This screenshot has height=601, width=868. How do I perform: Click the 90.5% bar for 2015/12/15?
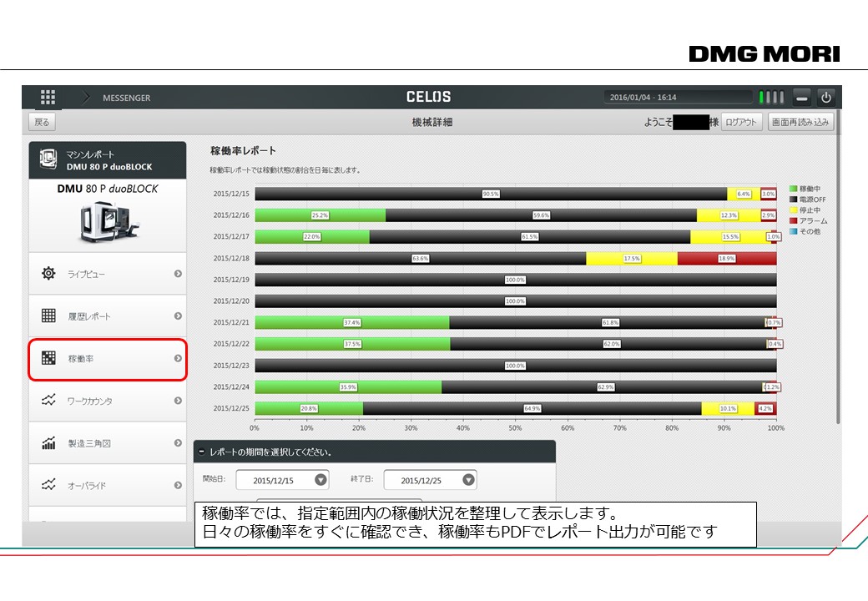(x=491, y=194)
